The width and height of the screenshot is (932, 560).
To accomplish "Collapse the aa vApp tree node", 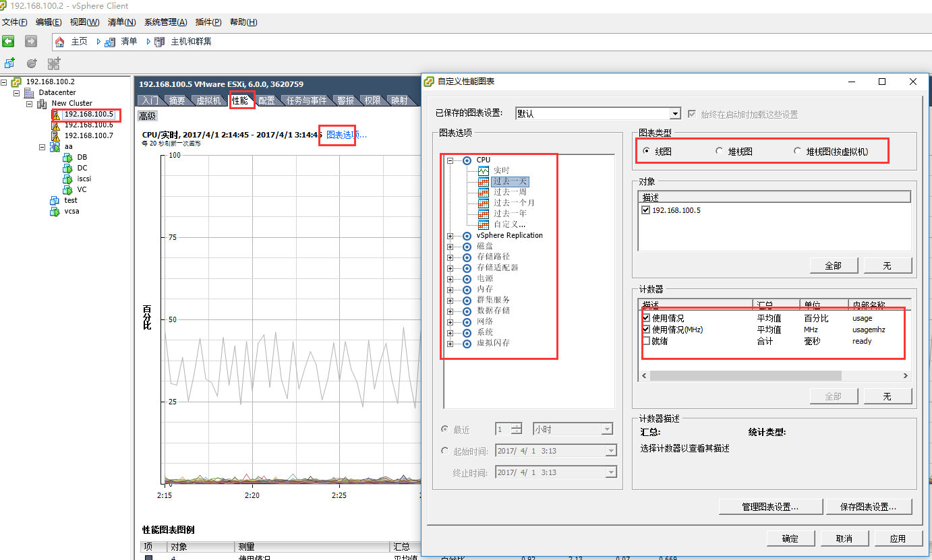I will coord(42,147).
